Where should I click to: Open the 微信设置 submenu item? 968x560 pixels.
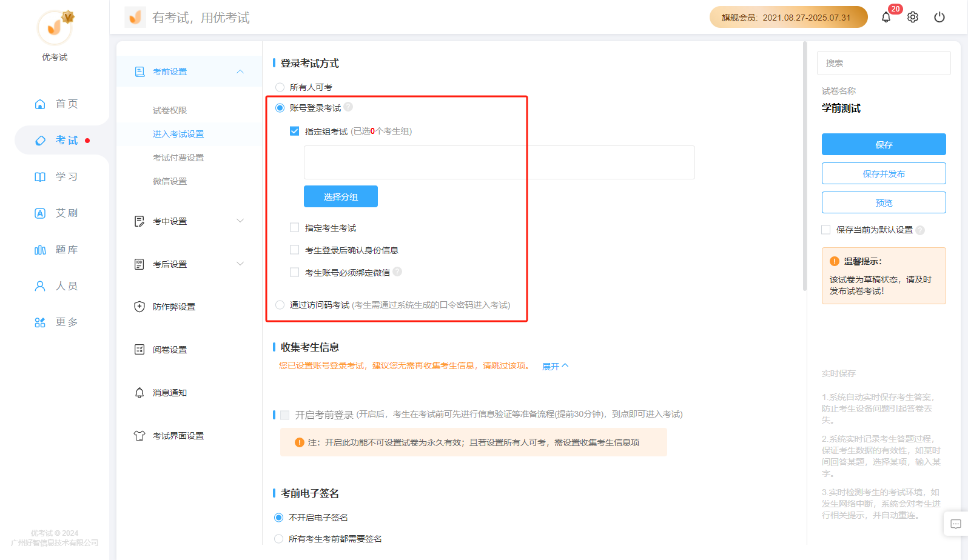click(170, 181)
